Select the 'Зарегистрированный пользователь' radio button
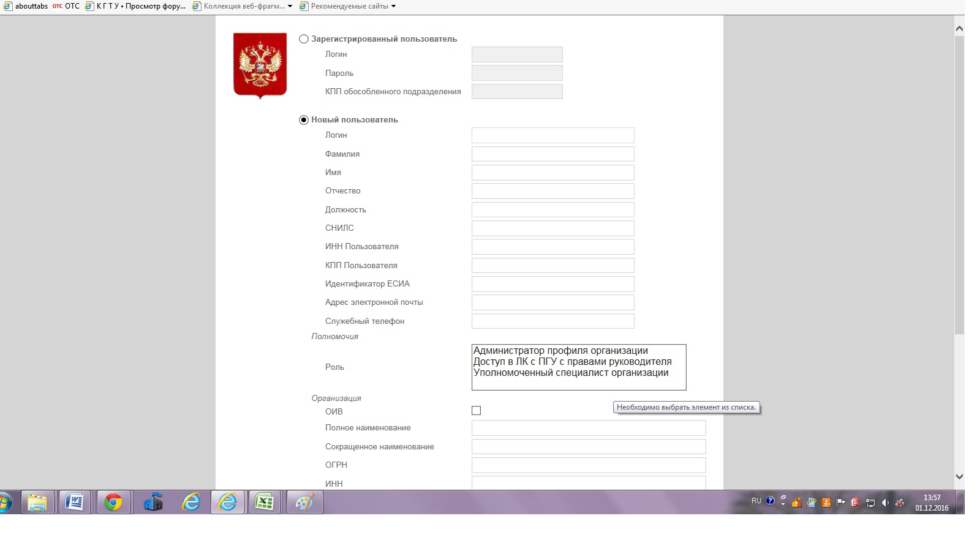The image size is (980, 551). tap(304, 39)
